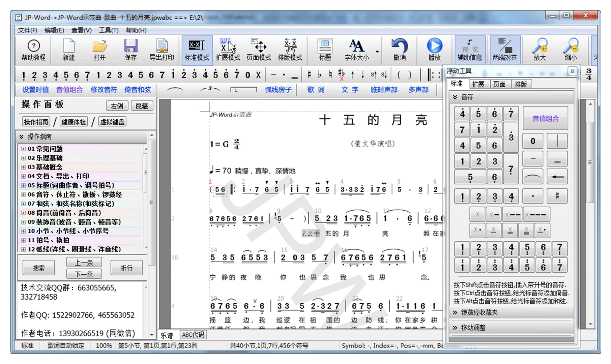Click the 搜索 search button

[x=38, y=268]
